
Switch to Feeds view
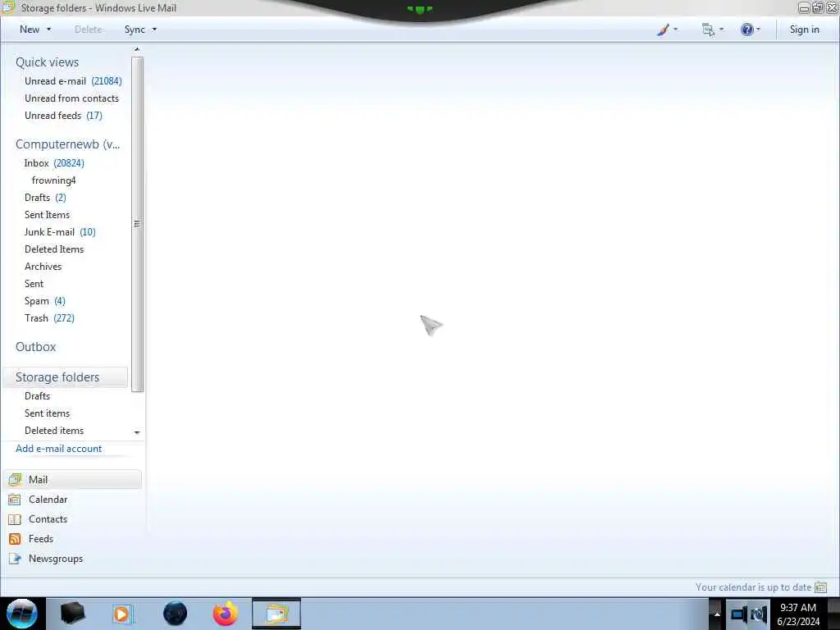point(41,539)
